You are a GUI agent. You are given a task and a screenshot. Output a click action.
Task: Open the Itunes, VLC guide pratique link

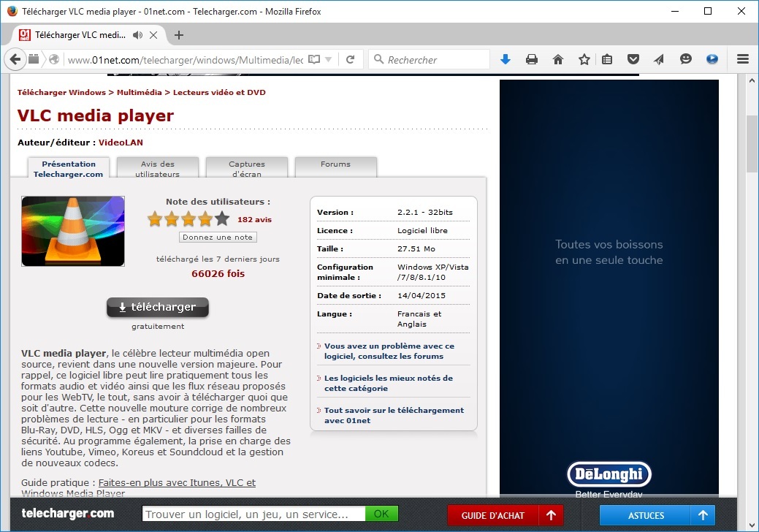pyautogui.click(x=178, y=482)
